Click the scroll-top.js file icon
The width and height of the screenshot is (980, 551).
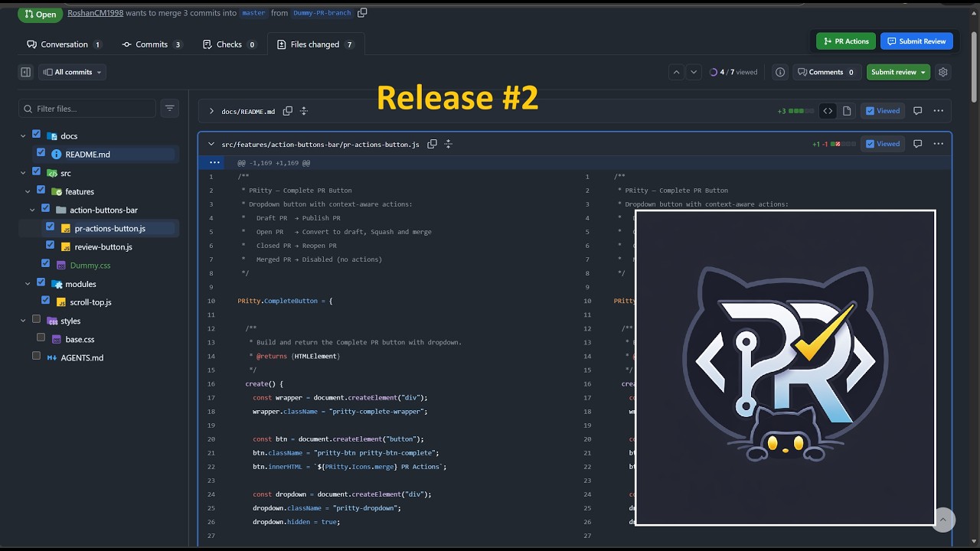[x=60, y=302]
